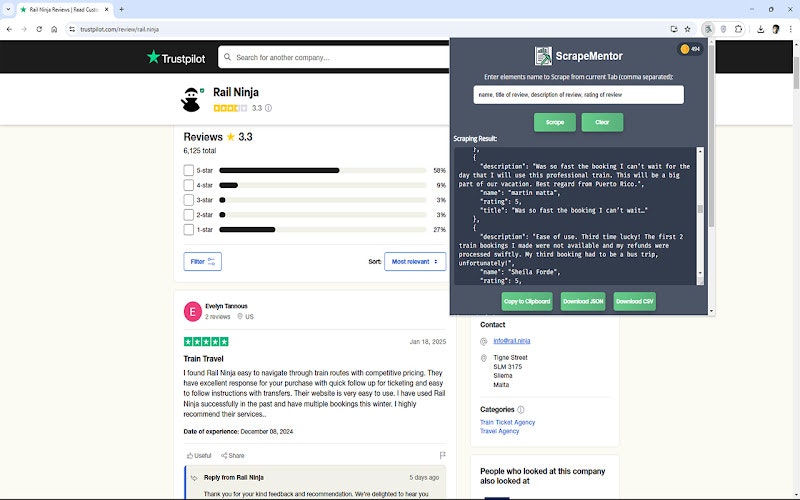Viewport: 800px width, 500px height.
Task: Click the search magnifier icon
Action: pyautogui.click(x=228, y=57)
